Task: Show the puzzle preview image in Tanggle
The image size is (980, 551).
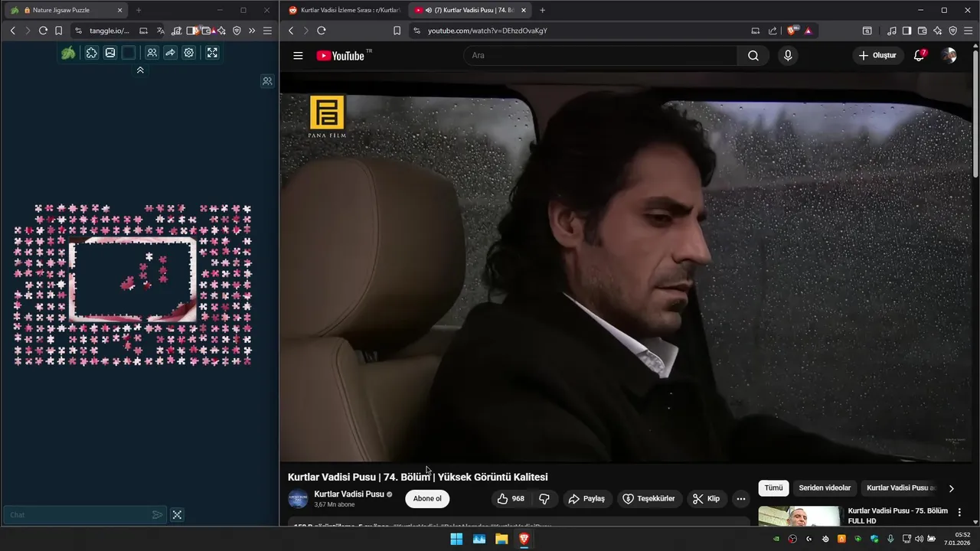Action: pos(110,53)
